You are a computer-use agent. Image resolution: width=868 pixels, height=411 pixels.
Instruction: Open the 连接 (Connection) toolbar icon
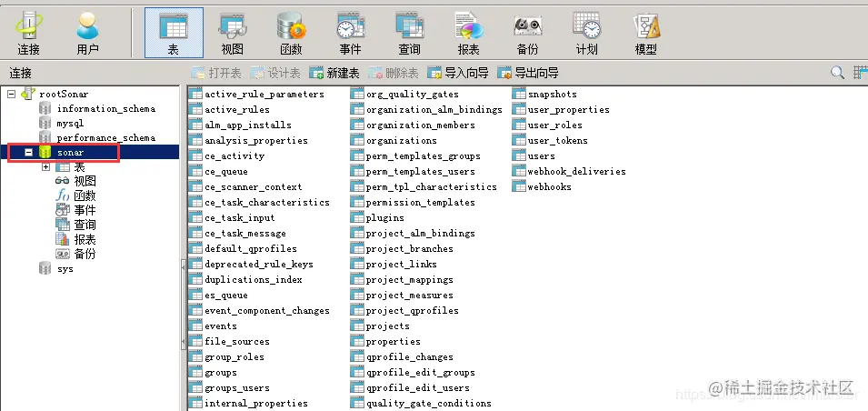point(28,34)
